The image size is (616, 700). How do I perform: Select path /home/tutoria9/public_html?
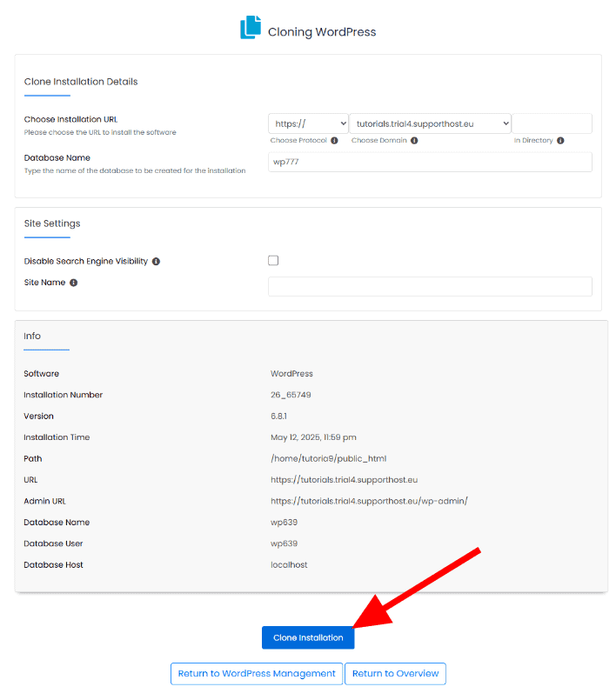tap(328, 458)
